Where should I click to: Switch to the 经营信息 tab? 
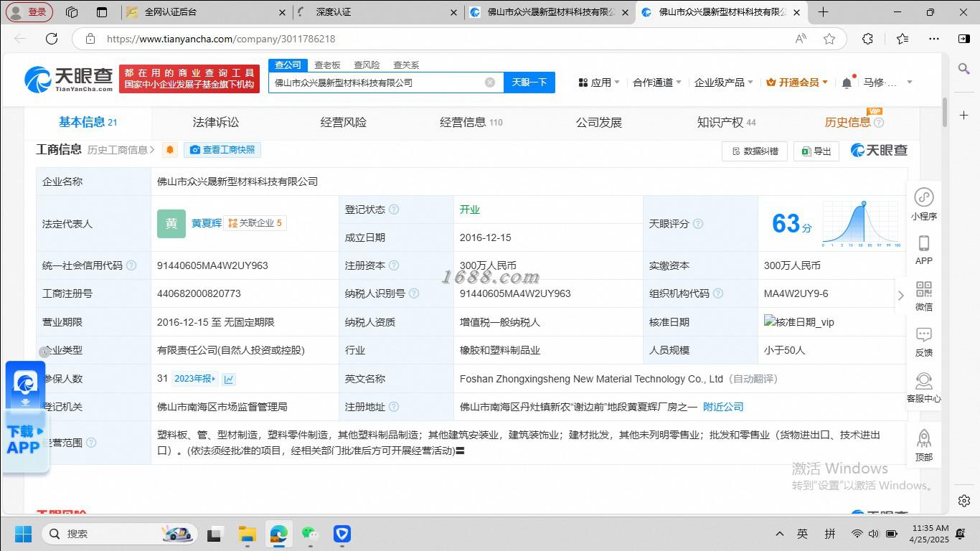[471, 122]
